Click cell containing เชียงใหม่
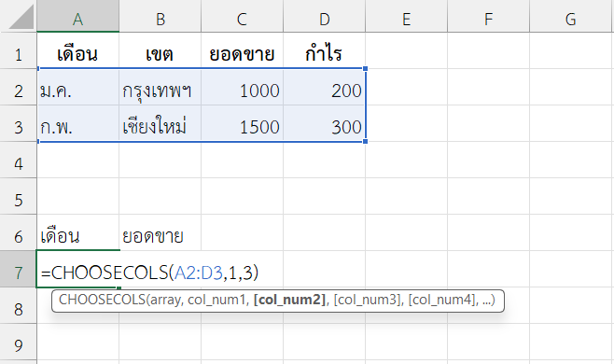The image size is (614, 364). click(160, 123)
